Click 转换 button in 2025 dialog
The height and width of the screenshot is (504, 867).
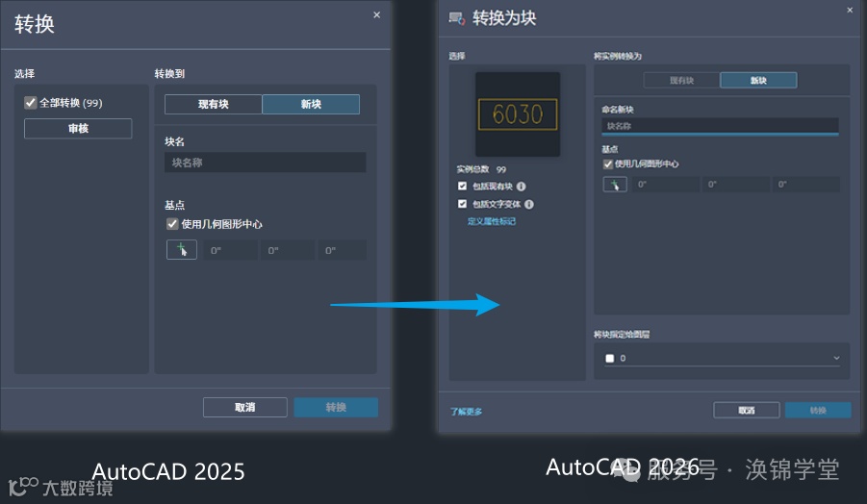(336, 407)
